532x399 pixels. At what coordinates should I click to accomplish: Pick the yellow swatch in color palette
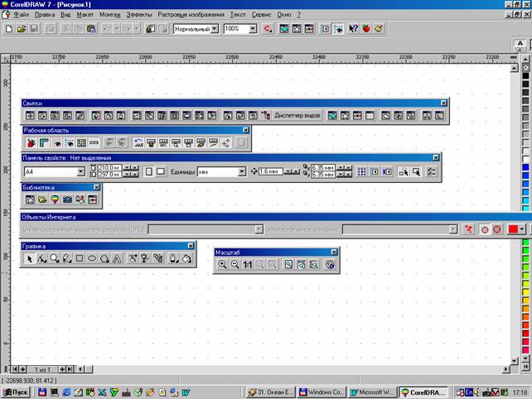tap(525, 291)
